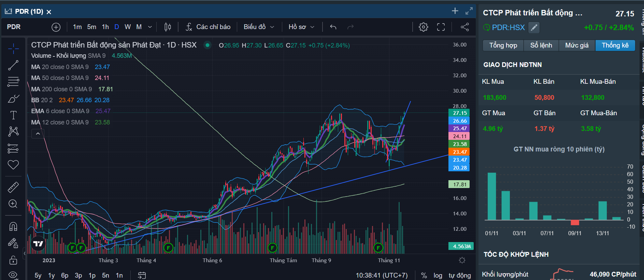Screen dimensions: 644x280
Task: Open the chart patterns tool
Action: point(13,132)
